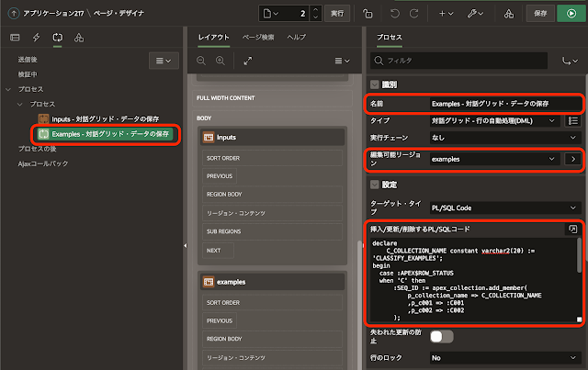
Task: Open the 実行チェーン dropdown
Action: click(505, 138)
